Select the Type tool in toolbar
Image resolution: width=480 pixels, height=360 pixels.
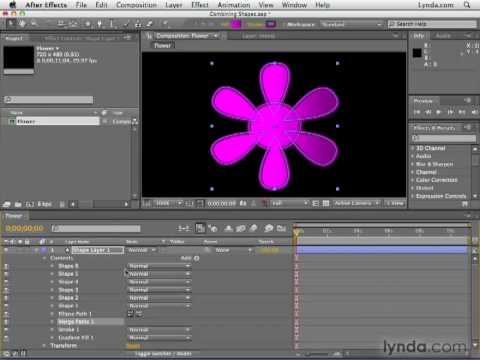click(111, 24)
